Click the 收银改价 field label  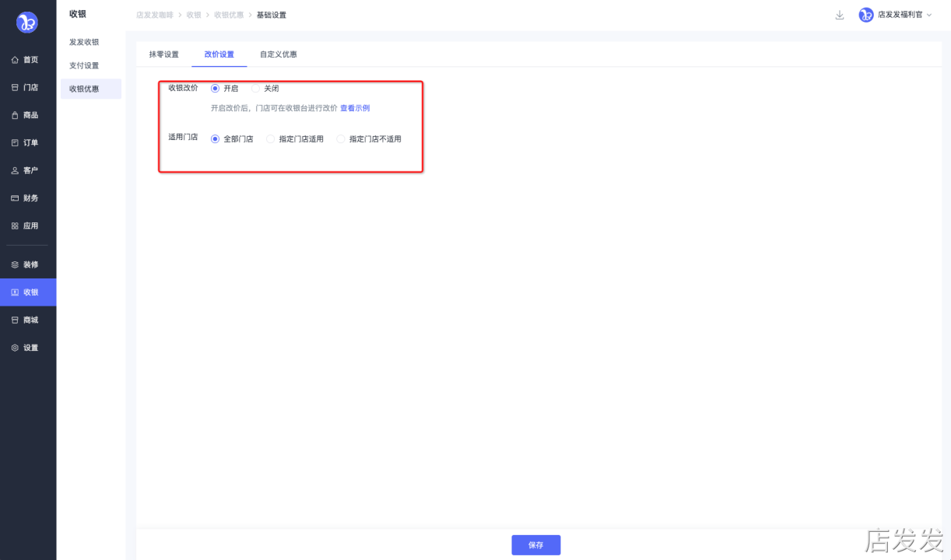[183, 88]
